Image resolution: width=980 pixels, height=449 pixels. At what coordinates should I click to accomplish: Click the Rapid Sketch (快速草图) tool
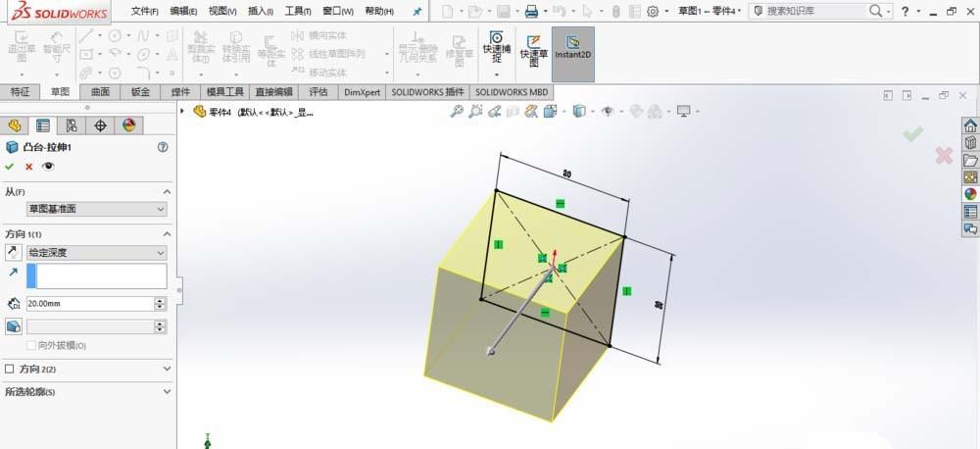[533, 51]
